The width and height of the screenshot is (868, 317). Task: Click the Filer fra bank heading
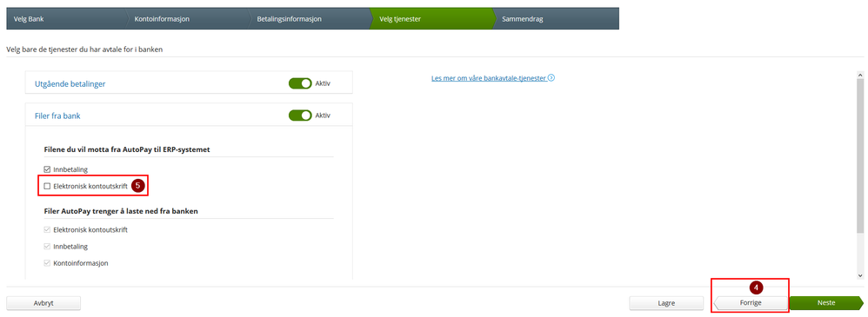pos(58,116)
